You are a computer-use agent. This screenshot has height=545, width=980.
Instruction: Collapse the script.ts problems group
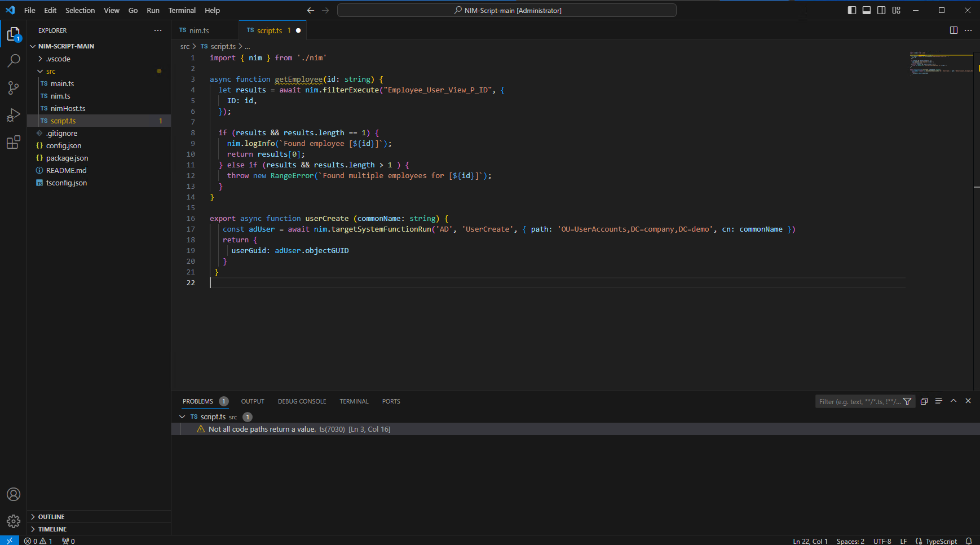[x=182, y=417]
